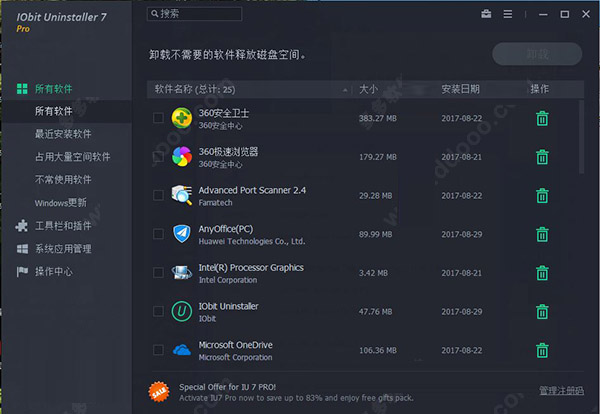Image resolution: width=600 pixels, height=414 pixels.
Task: Click the 360极速浏览器 colorful app icon
Action: point(181,156)
